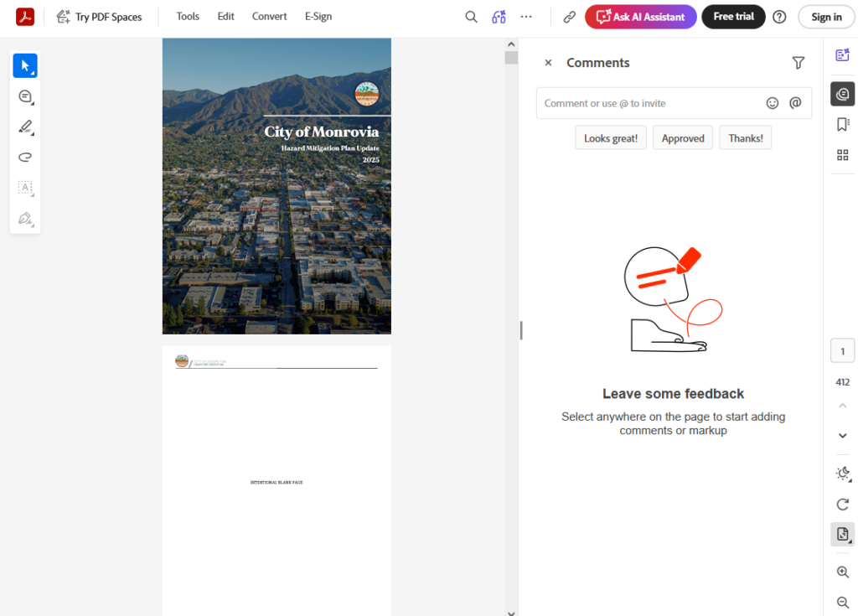This screenshot has width=858, height=616.
Task: Activate the freehand draw tool
Action: coord(25,157)
